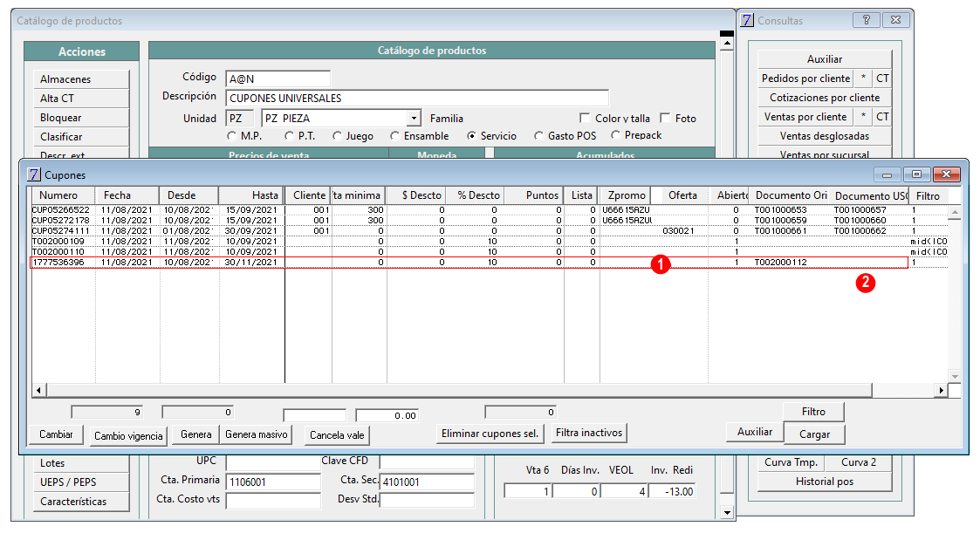
Task: Close the Consultas window
Action: (895, 20)
